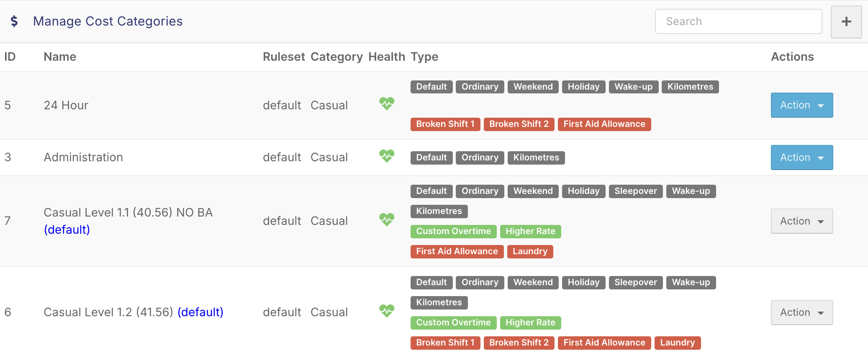Click Kilometres tag in Administration row
The height and width of the screenshot is (356, 868).
[x=536, y=157]
